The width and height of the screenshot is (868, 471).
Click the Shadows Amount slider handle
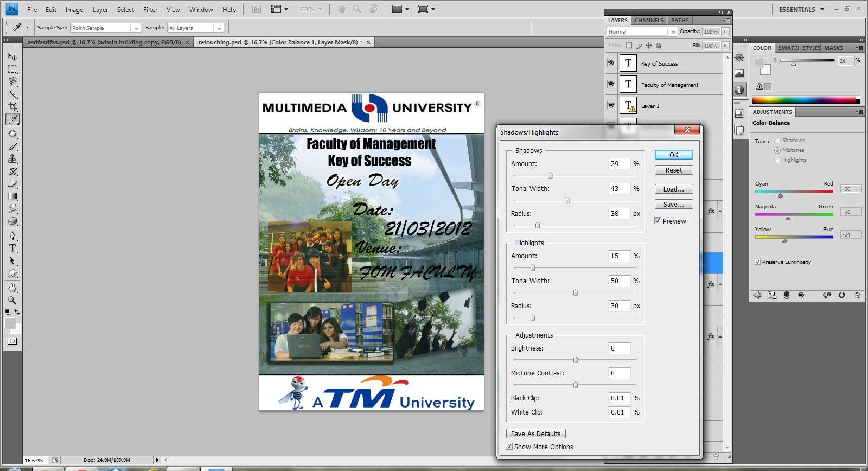(x=550, y=175)
